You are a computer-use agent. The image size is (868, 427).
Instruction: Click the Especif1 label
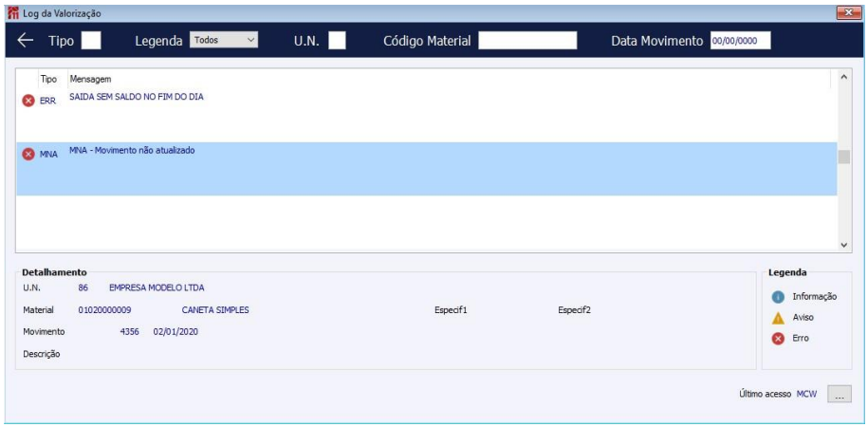(x=452, y=310)
